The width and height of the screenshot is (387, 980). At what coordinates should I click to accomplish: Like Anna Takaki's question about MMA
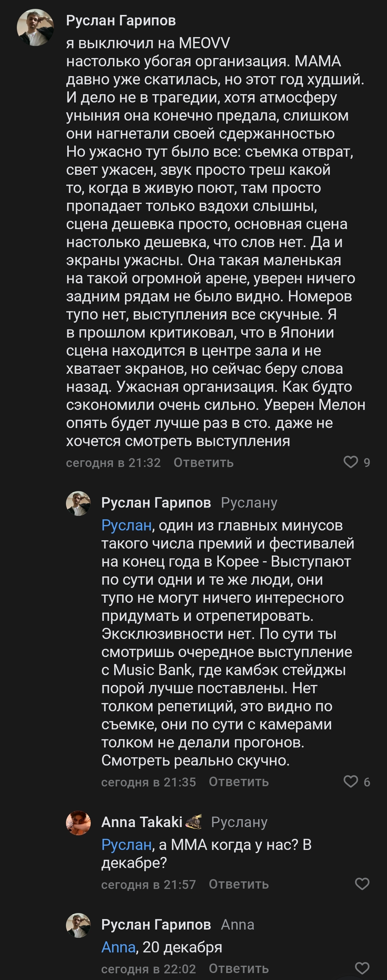(x=362, y=884)
